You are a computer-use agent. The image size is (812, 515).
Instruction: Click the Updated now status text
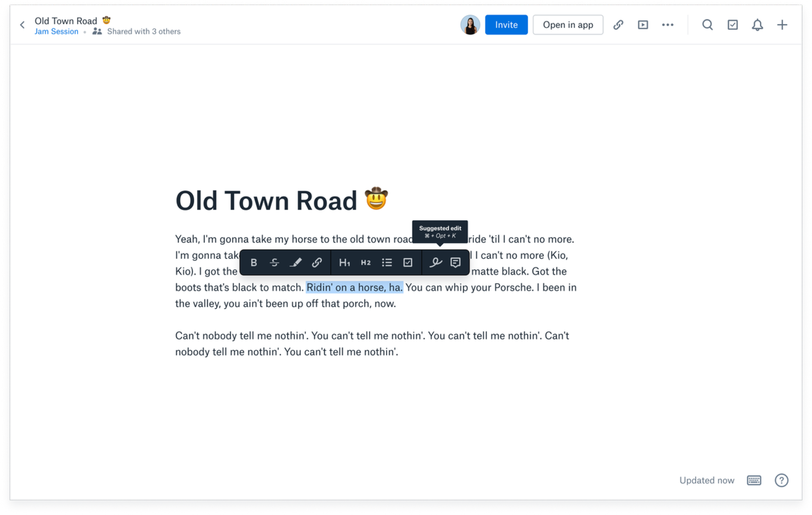click(707, 480)
